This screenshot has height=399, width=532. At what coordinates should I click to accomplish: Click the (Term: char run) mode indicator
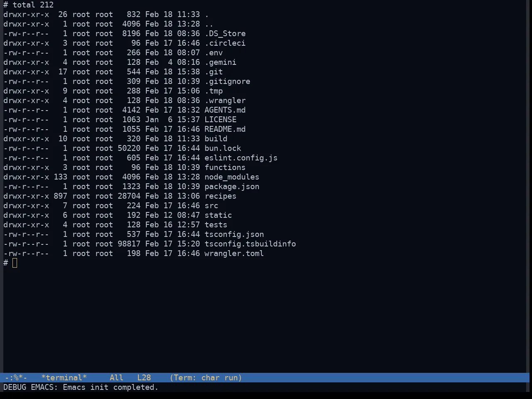click(x=206, y=378)
